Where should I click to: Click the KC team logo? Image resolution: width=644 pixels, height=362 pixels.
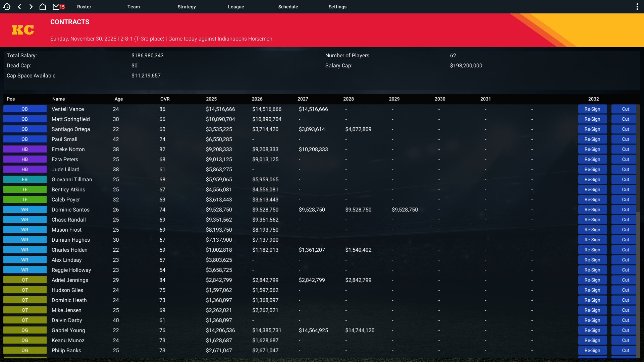[x=23, y=30]
